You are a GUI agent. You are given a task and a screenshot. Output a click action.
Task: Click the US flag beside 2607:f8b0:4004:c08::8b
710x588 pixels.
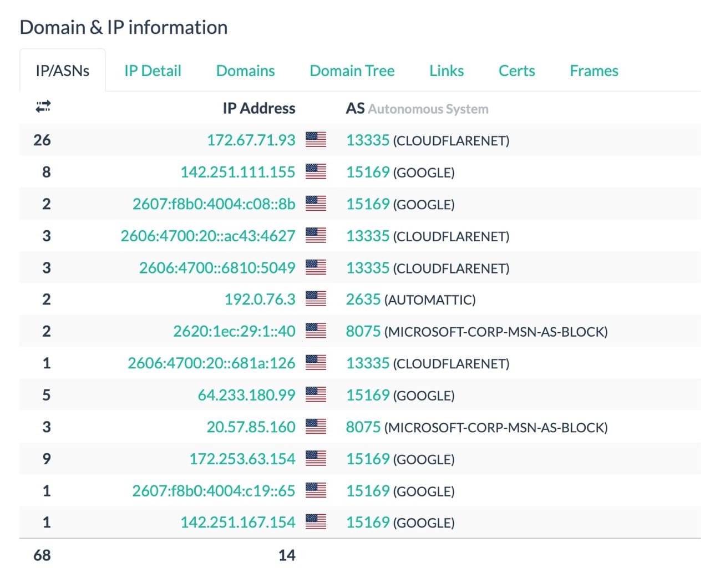316,203
